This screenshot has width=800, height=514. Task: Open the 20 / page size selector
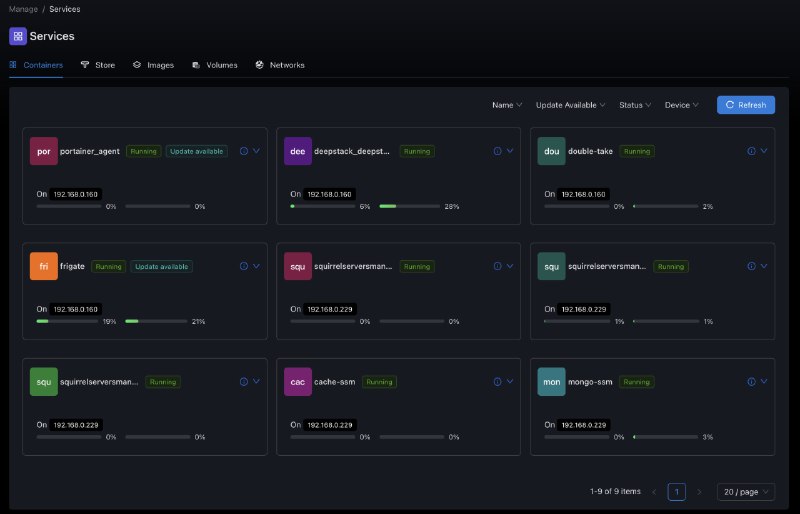pos(745,492)
